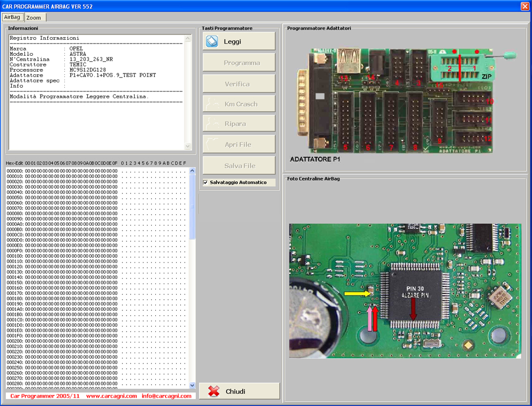Viewport: 532px width, 406px height.
Task: Click scroll down arrow in Informazioni log
Action: click(x=188, y=146)
